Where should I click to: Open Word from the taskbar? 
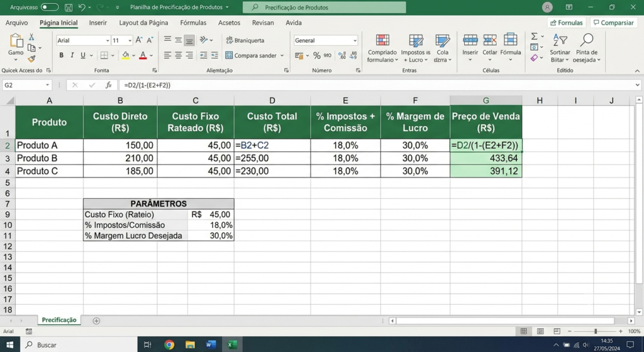211,344
